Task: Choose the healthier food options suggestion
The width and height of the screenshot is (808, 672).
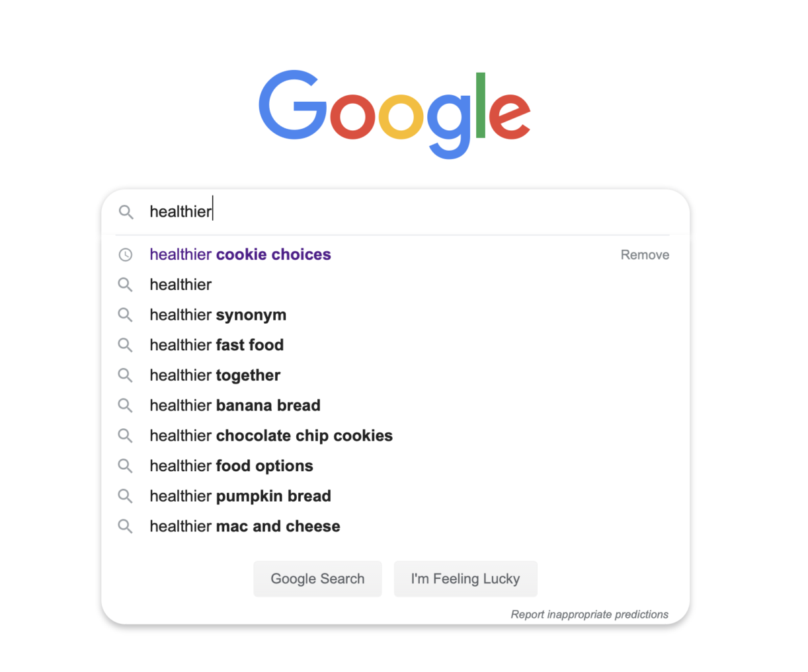Action: click(x=231, y=466)
